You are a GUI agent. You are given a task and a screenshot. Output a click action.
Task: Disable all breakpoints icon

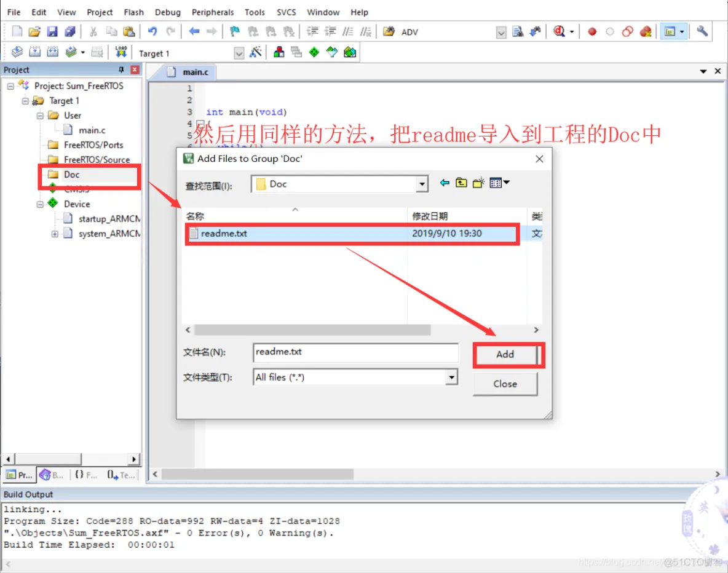pyautogui.click(x=628, y=31)
